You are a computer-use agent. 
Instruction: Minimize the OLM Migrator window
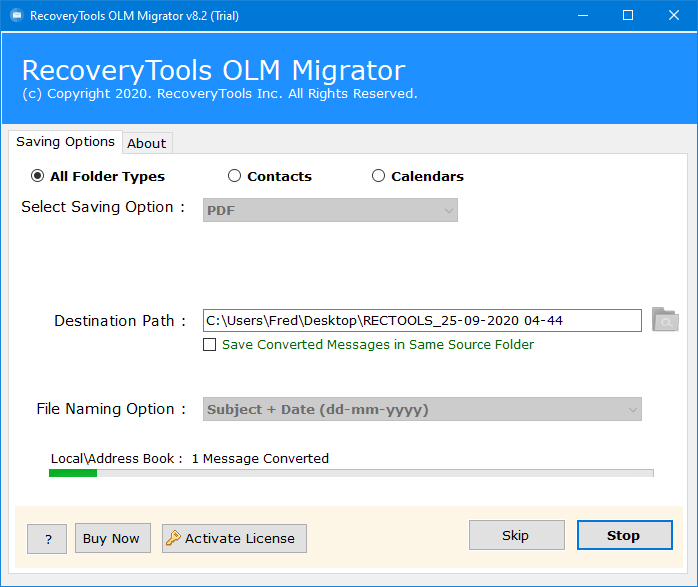(x=583, y=16)
